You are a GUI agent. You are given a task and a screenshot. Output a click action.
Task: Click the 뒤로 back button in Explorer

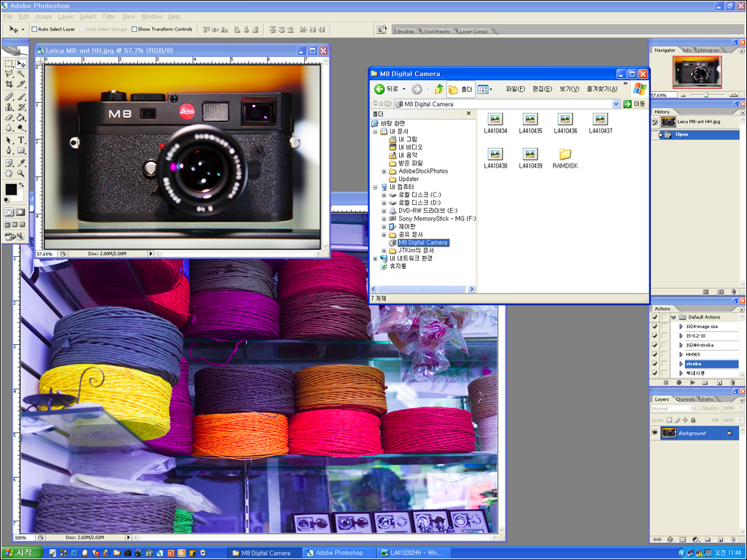pyautogui.click(x=387, y=89)
